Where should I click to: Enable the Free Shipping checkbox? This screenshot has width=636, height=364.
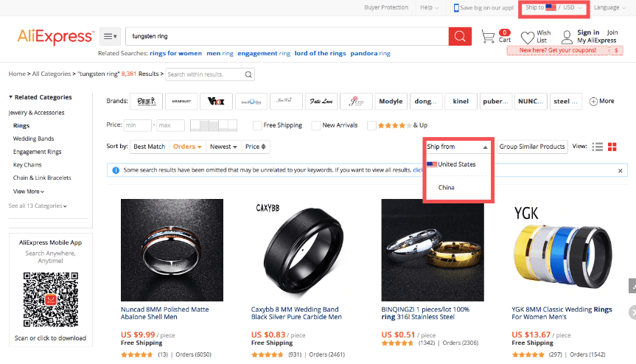[x=257, y=125]
